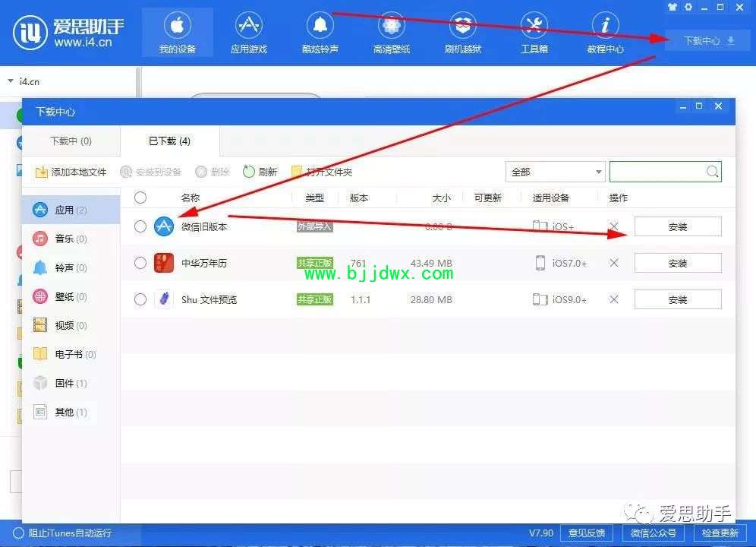The image size is (756, 547).
Task: Select the 其他 (1) other category
Action: point(71,413)
